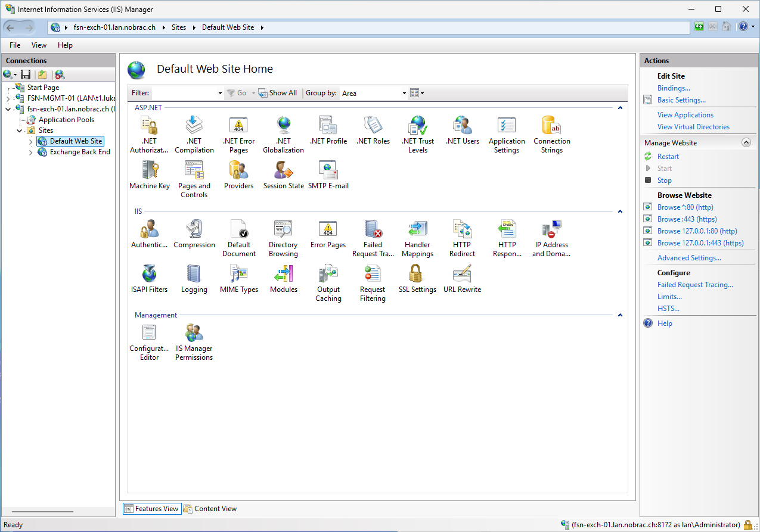The image size is (760, 532).
Task: Open the .NET Roles feature
Action: point(373,130)
